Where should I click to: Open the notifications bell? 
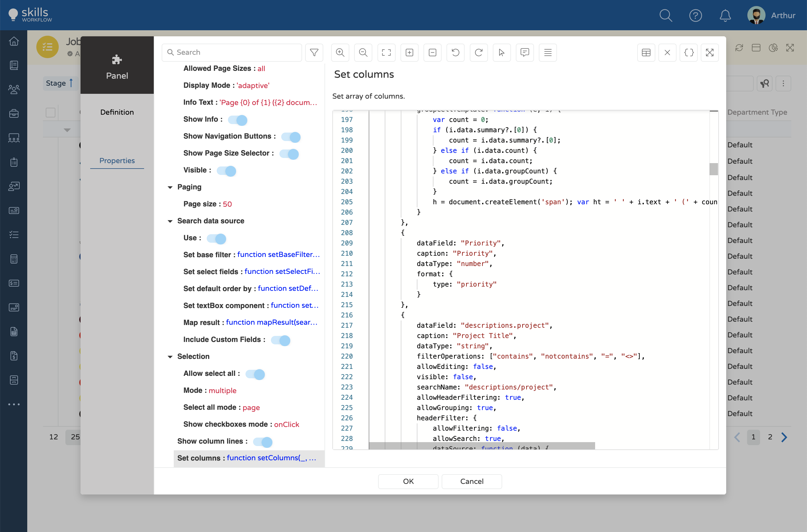tap(725, 16)
